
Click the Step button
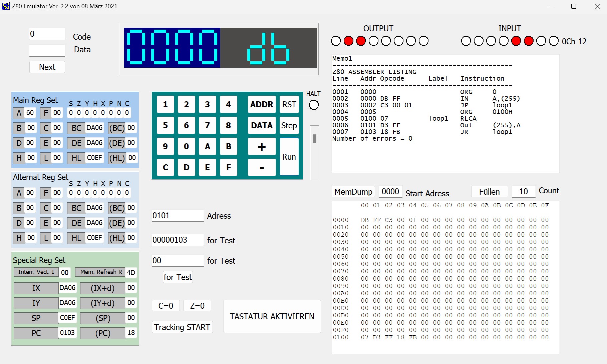tap(289, 125)
